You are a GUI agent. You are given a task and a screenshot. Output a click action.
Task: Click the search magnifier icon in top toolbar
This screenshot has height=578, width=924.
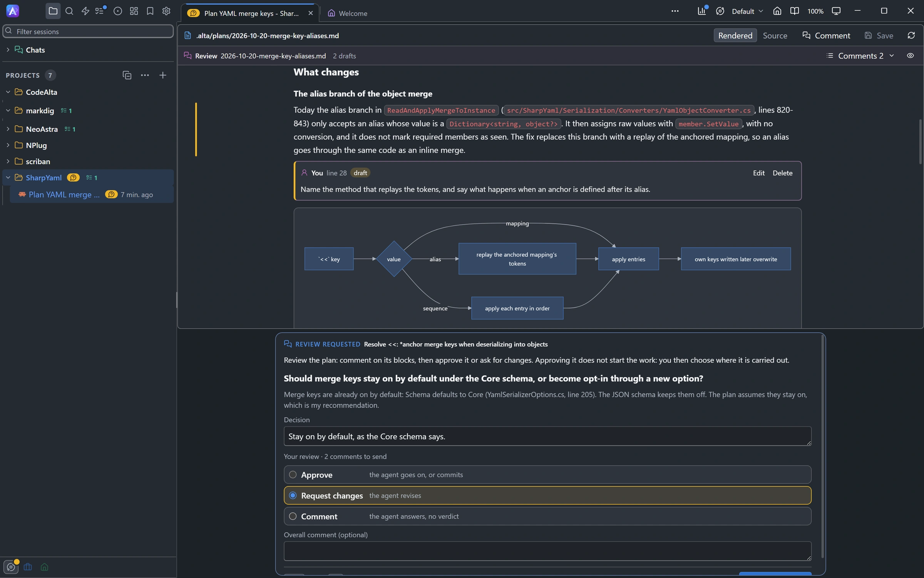point(69,11)
